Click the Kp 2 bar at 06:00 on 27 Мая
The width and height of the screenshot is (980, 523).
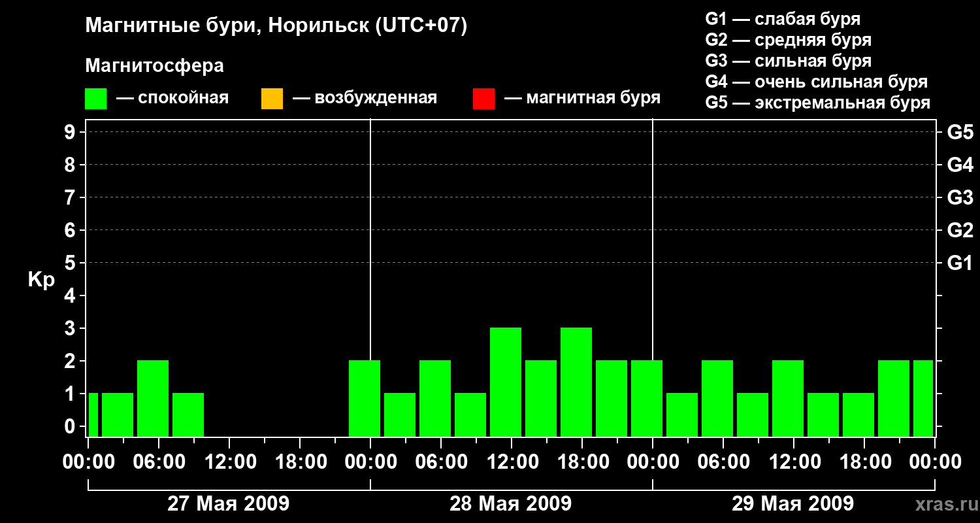click(153, 398)
